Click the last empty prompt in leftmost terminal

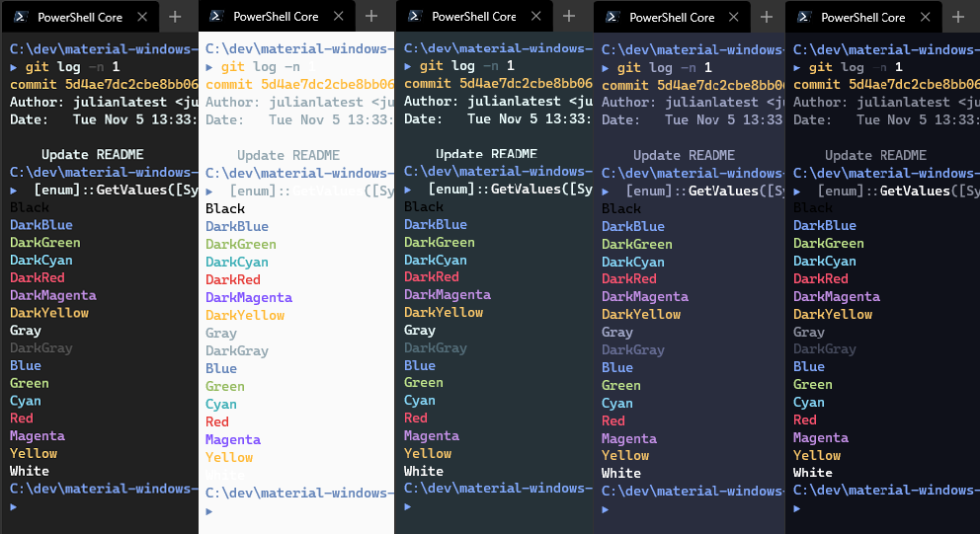tap(14, 506)
